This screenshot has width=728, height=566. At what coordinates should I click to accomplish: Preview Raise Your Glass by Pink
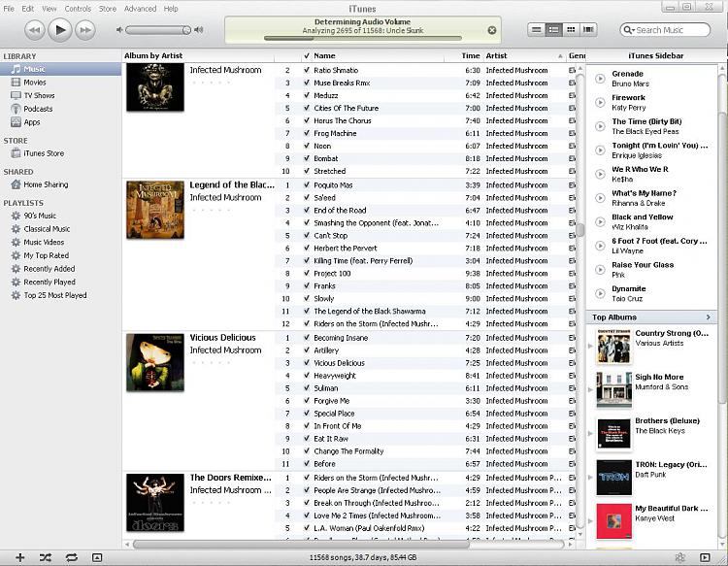[x=600, y=270]
